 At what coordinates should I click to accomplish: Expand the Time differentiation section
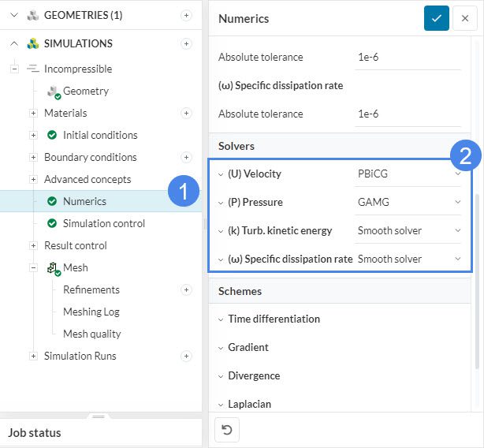(274, 319)
